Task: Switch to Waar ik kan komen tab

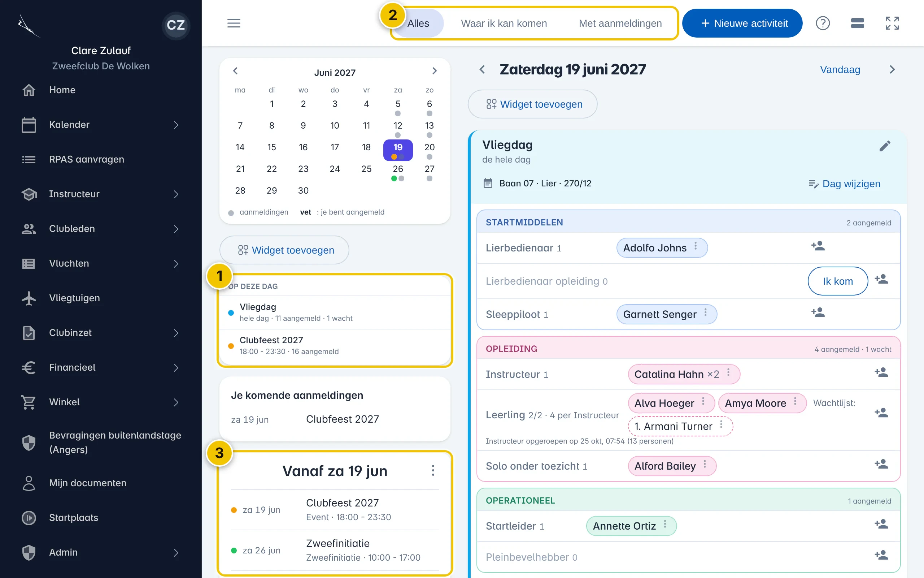Action: [504, 23]
